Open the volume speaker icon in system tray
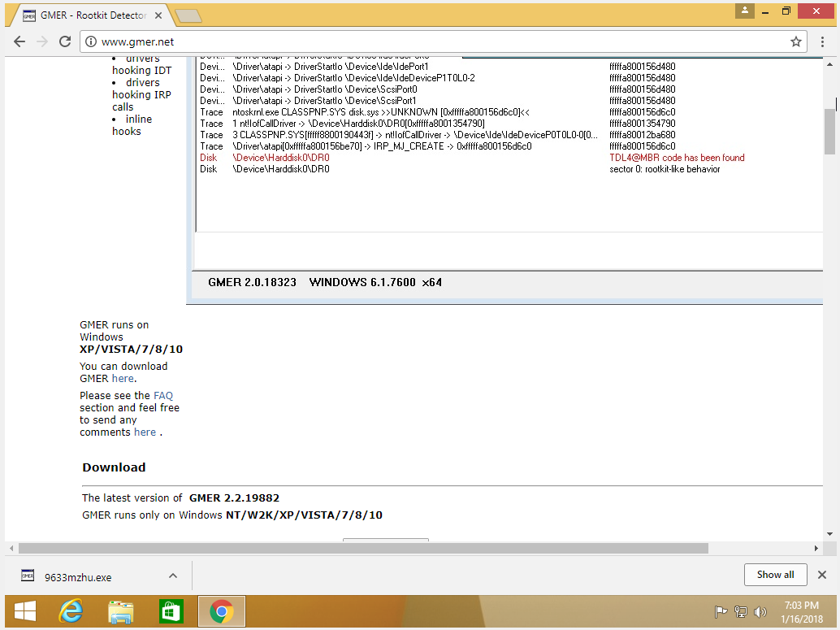Image resolution: width=840 pixels, height=630 pixels. [760, 611]
